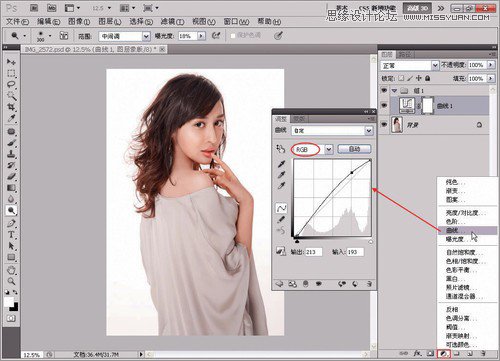
Task: Select the Blur tool
Action: point(11,199)
